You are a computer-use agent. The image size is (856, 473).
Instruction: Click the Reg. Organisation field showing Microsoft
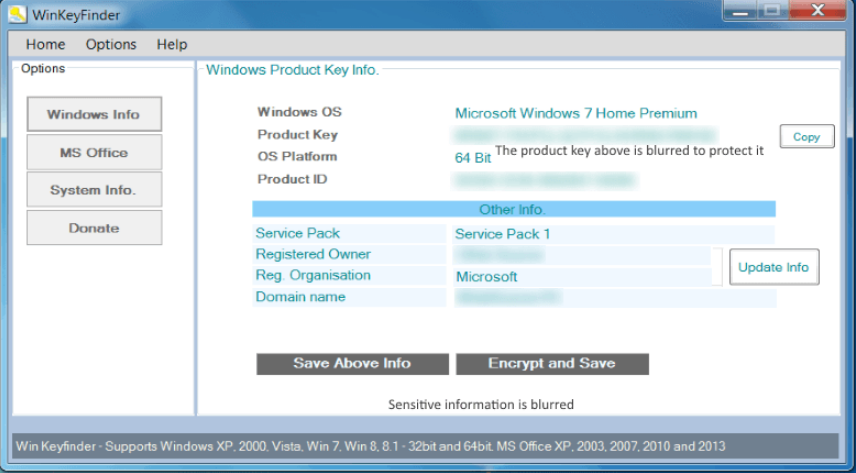582,276
